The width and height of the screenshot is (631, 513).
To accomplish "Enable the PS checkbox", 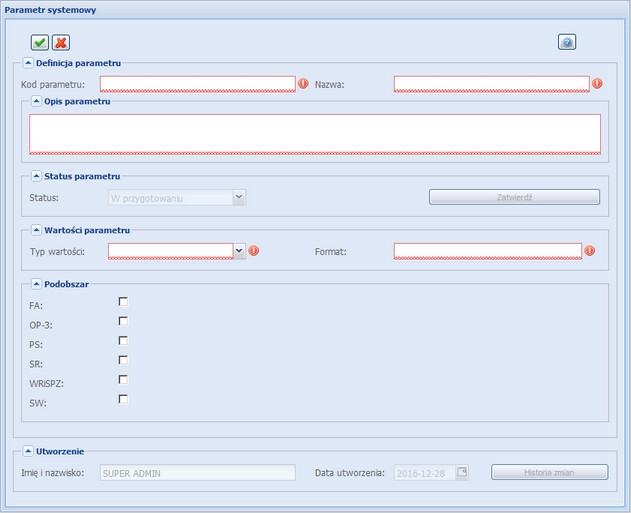I will pyautogui.click(x=123, y=340).
